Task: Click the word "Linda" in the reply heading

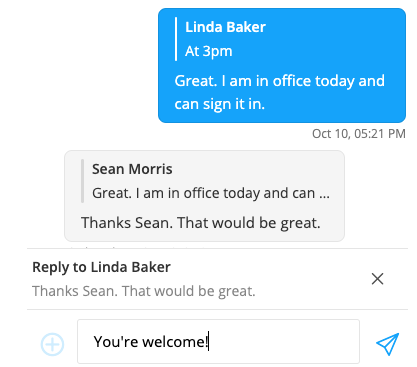Action: click(109, 267)
